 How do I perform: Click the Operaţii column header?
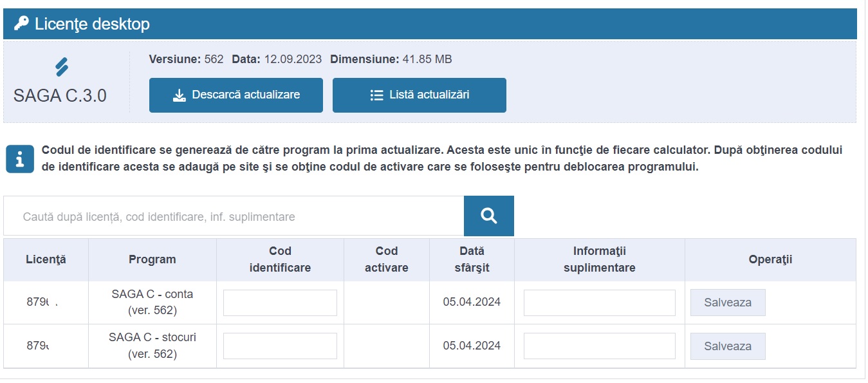pyautogui.click(x=770, y=259)
